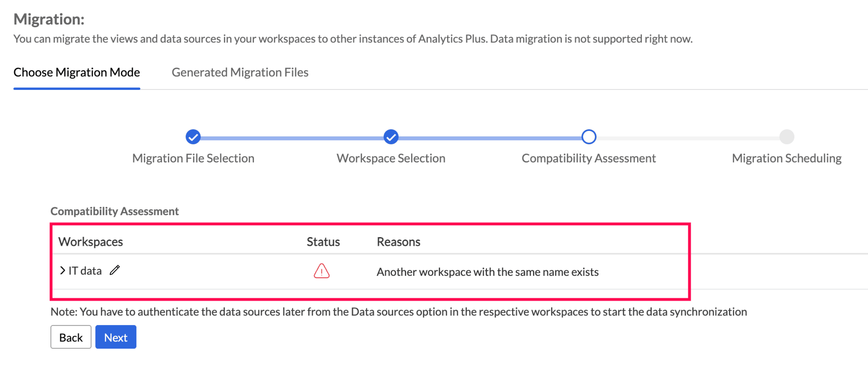Click the Status column header
The height and width of the screenshot is (366, 868).
pyautogui.click(x=323, y=242)
